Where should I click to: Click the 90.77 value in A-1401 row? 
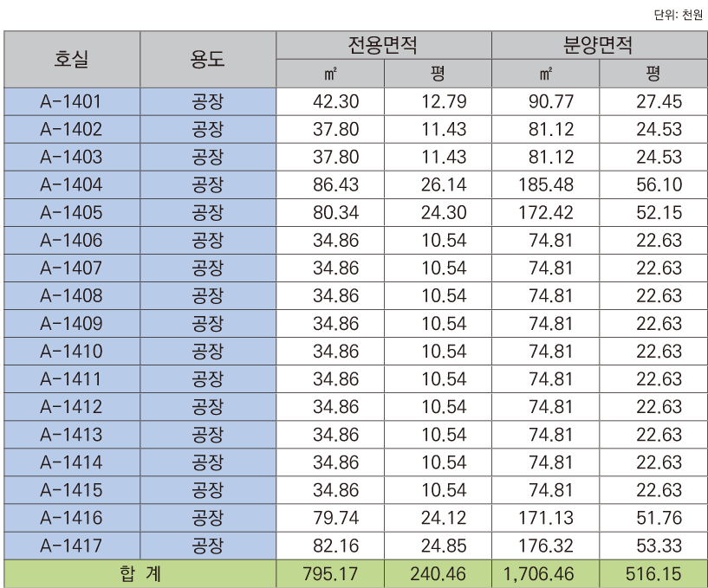pyautogui.click(x=551, y=101)
